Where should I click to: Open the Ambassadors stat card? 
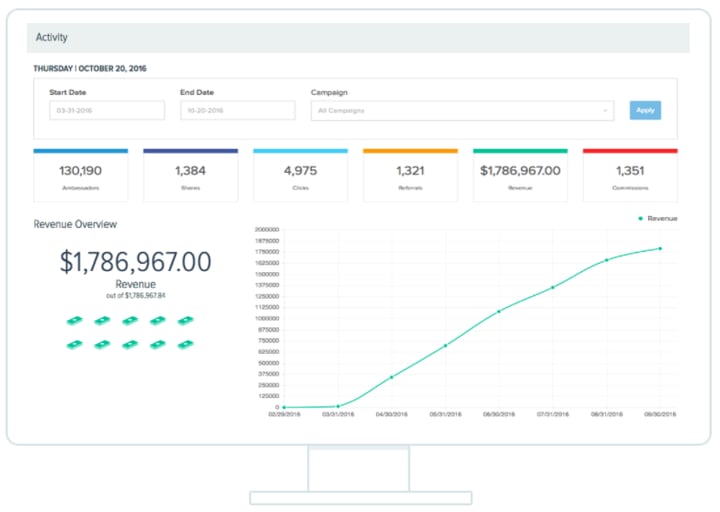[80, 175]
